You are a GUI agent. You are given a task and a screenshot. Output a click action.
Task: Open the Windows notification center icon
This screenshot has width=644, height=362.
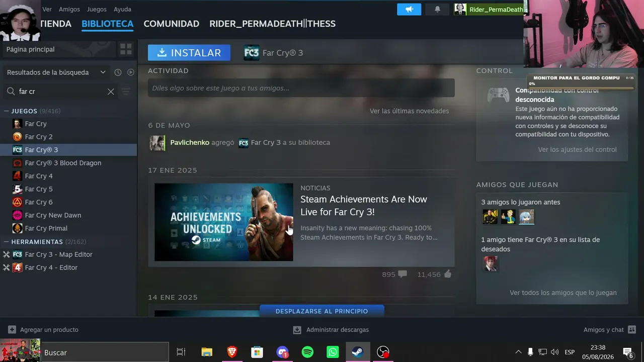pyautogui.click(x=628, y=352)
